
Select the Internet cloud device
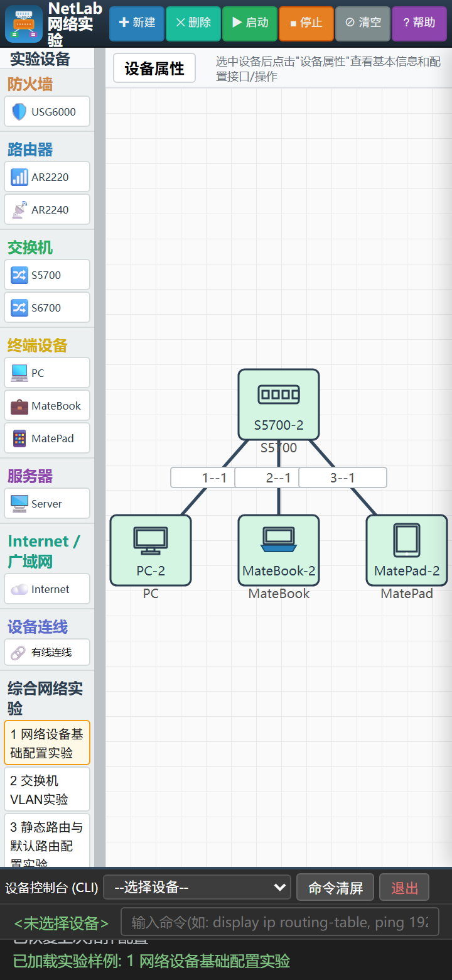pos(47,589)
